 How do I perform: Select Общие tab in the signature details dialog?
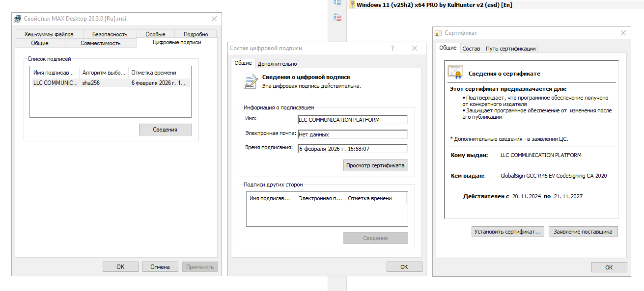(243, 63)
